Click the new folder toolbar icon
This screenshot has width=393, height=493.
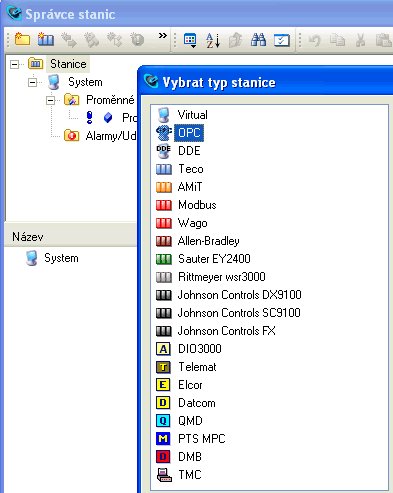(22, 40)
